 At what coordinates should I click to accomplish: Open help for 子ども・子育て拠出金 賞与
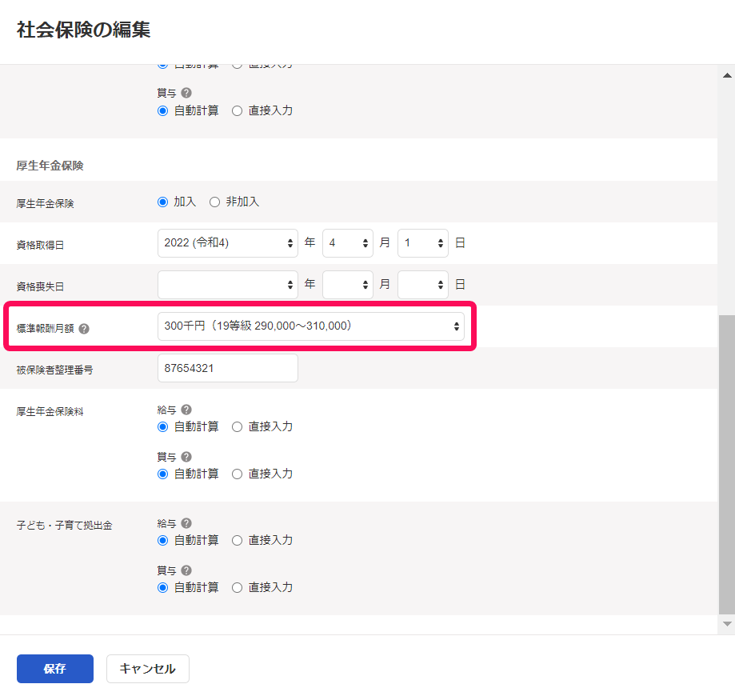pyautogui.click(x=186, y=570)
